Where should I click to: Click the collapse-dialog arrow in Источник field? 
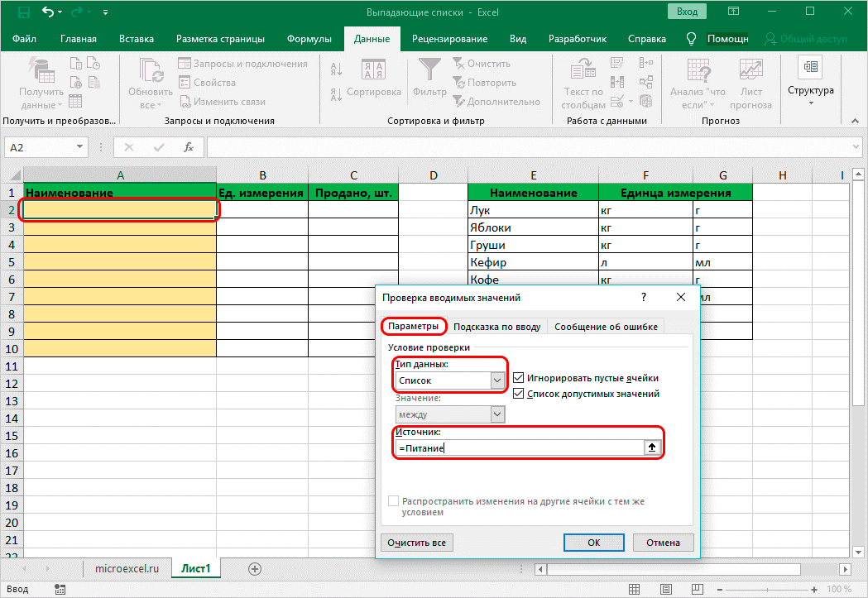click(x=652, y=447)
